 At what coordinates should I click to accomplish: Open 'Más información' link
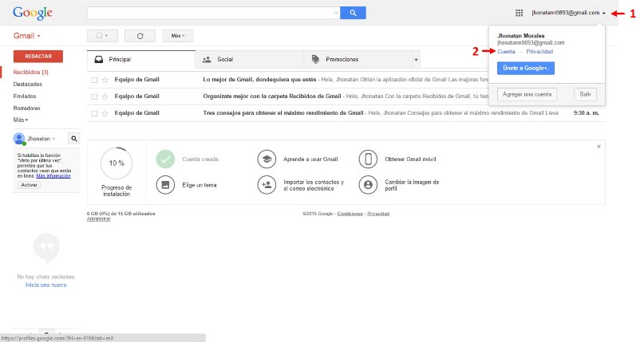[53, 176]
